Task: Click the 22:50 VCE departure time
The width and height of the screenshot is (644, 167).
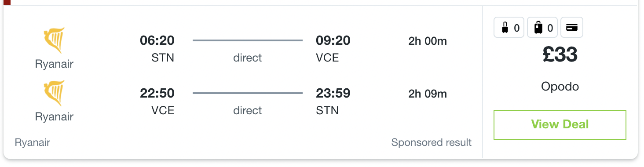Action: tap(157, 94)
